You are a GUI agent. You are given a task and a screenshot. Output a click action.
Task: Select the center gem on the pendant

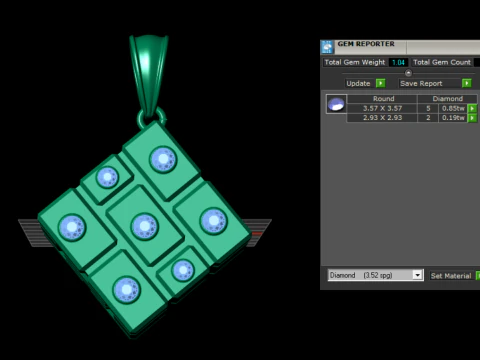(144, 226)
